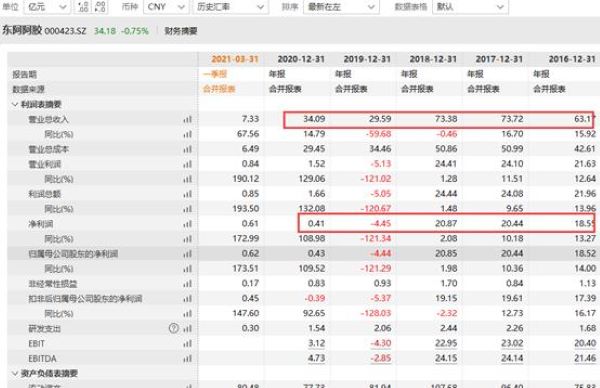
Task: Click the 研发支出 value 0.30
Action: (251, 328)
